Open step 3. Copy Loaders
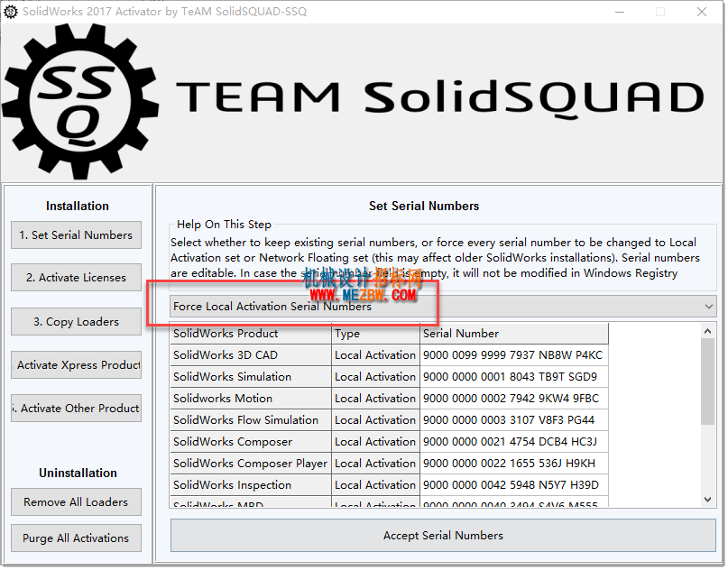Screen dimensions: 728x570 [76, 322]
